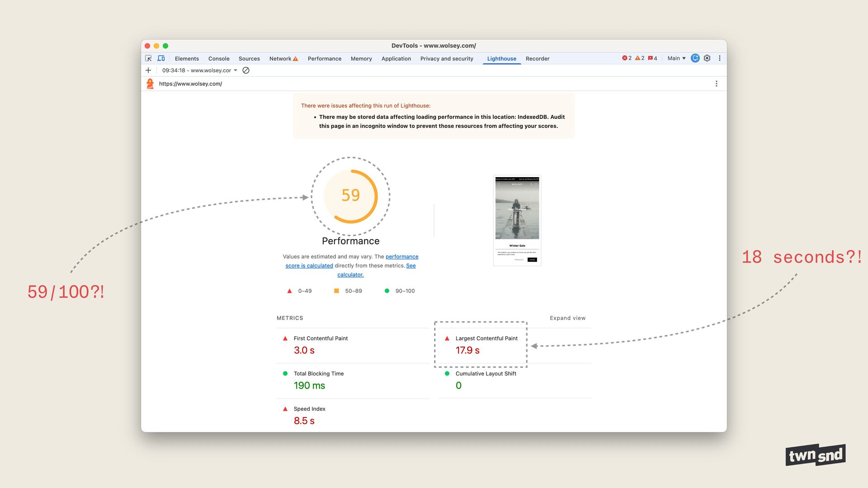Open the Main context dropdown
The width and height of the screenshot is (868, 488).
point(676,58)
